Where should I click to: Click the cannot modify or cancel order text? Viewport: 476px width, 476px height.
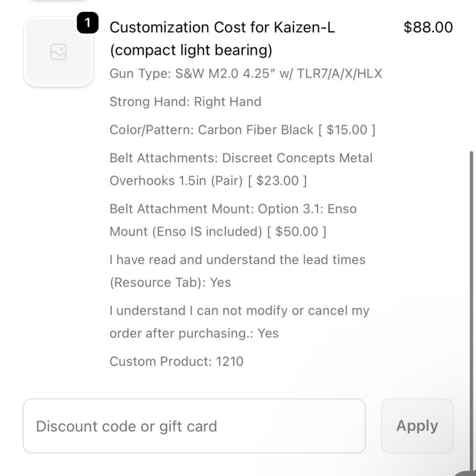click(239, 311)
